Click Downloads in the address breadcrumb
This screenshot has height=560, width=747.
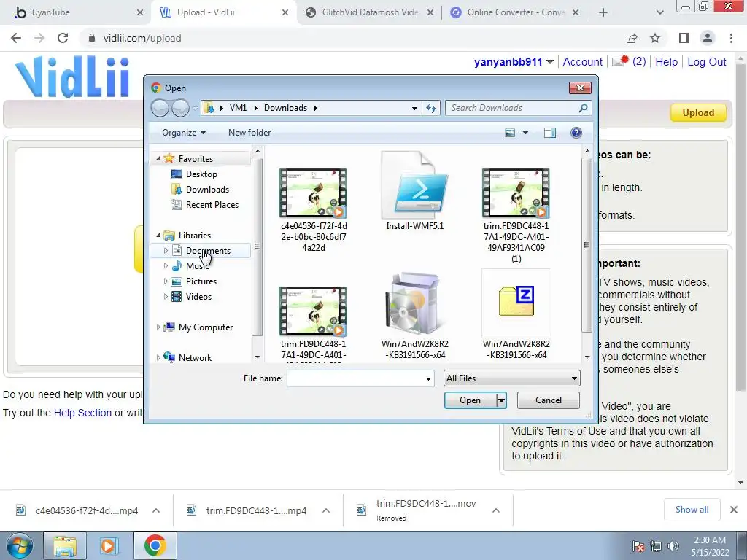click(x=285, y=108)
